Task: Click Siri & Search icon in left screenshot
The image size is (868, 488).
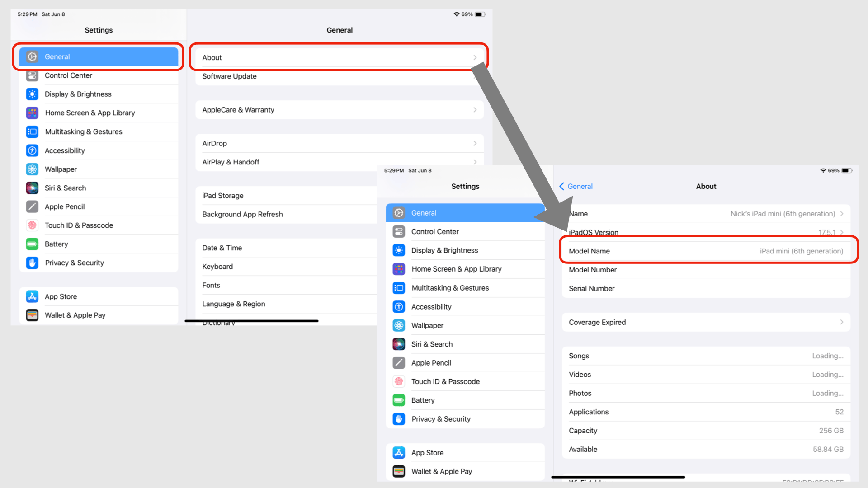Action: point(32,188)
